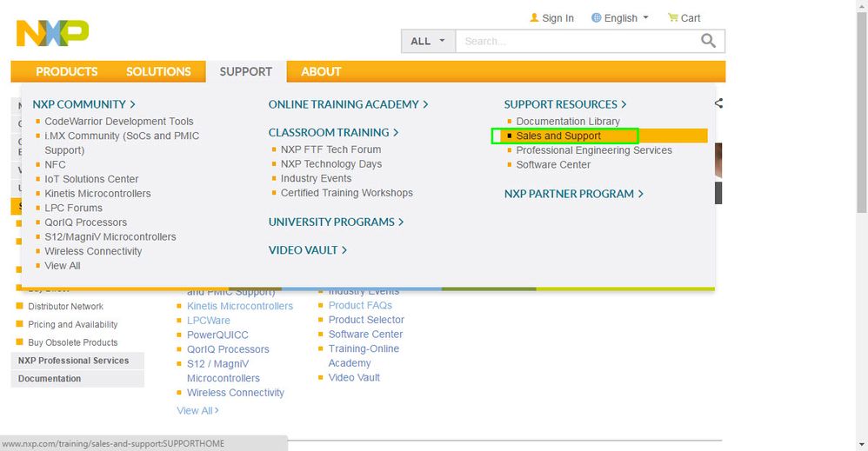Viewport: 868px width, 451px height.
Task: Open Software Center in Support menu
Action: click(553, 164)
